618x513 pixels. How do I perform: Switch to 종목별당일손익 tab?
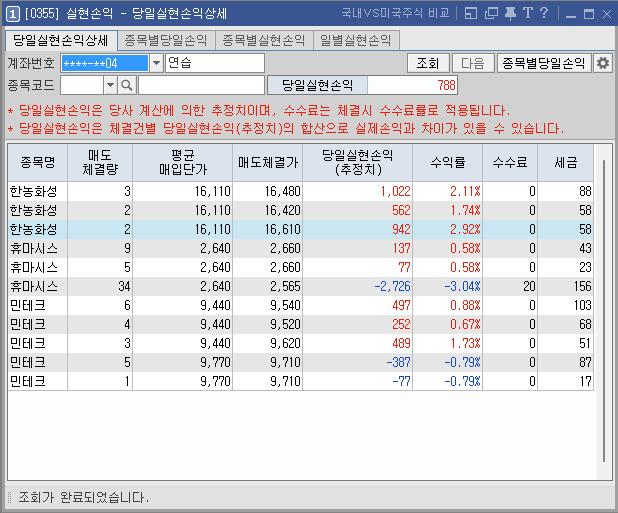[x=166, y=40]
